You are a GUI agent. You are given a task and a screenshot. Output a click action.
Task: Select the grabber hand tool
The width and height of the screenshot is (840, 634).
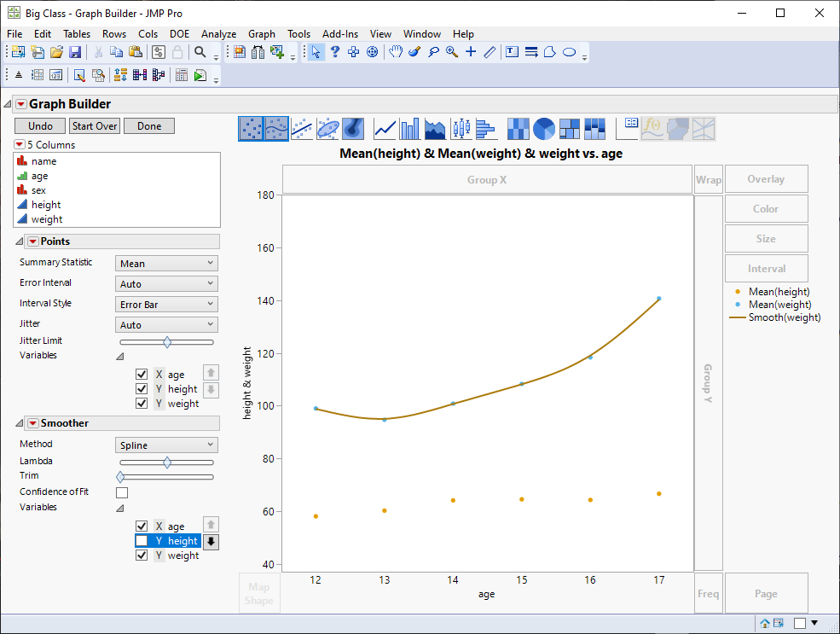(x=396, y=52)
